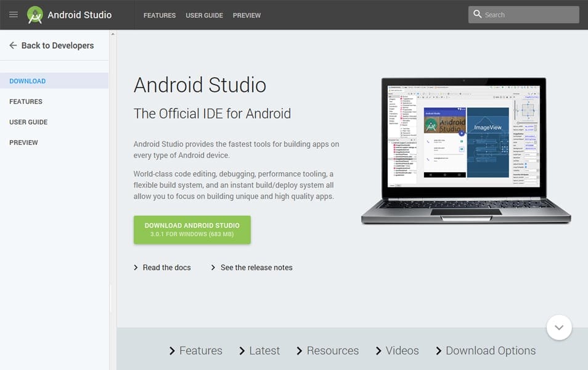
Task: Open the USER GUIDE menu in the top bar
Action: click(x=204, y=15)
